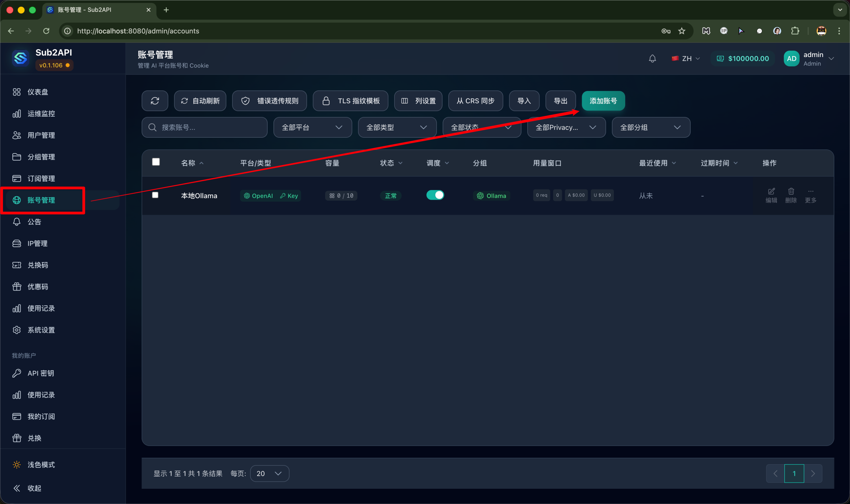Open the notification bell icon
850x504 pixels.
(652, 58)
